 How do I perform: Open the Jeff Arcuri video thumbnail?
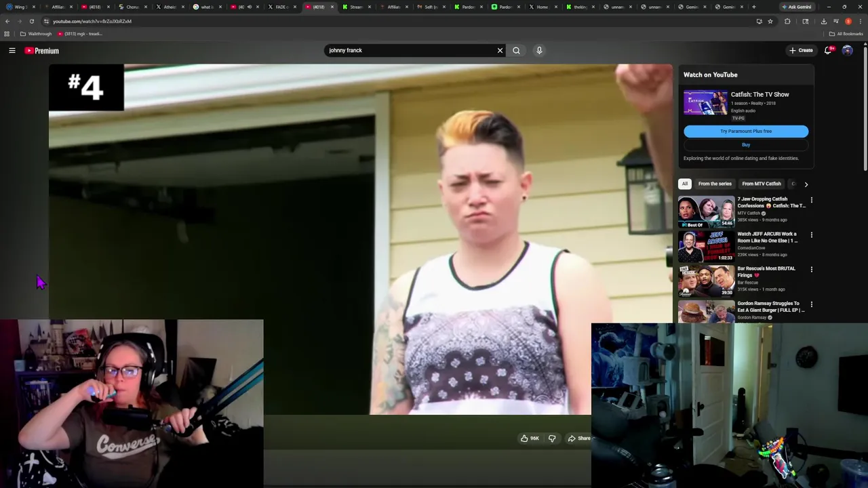706,246
